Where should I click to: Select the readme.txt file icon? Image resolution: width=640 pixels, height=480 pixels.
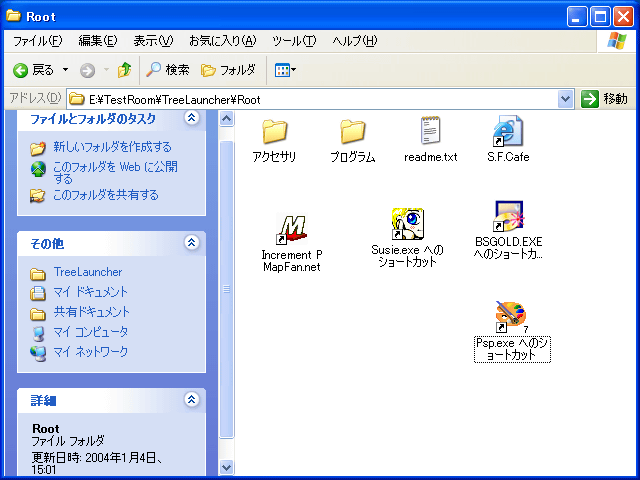[x=430, y=130]
